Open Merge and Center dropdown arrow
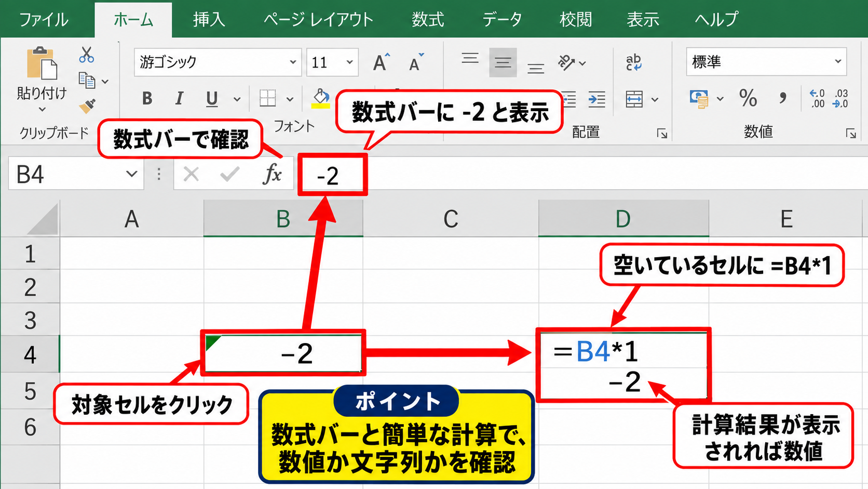868x489 pixels. click(x=655, y=99)
